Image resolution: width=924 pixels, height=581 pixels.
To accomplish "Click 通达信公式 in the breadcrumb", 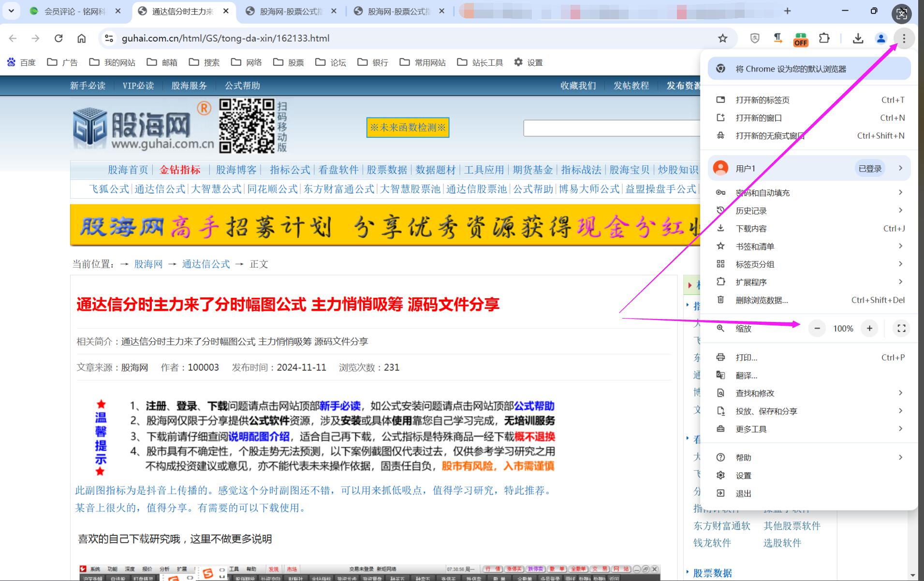I will coord(206,264).
